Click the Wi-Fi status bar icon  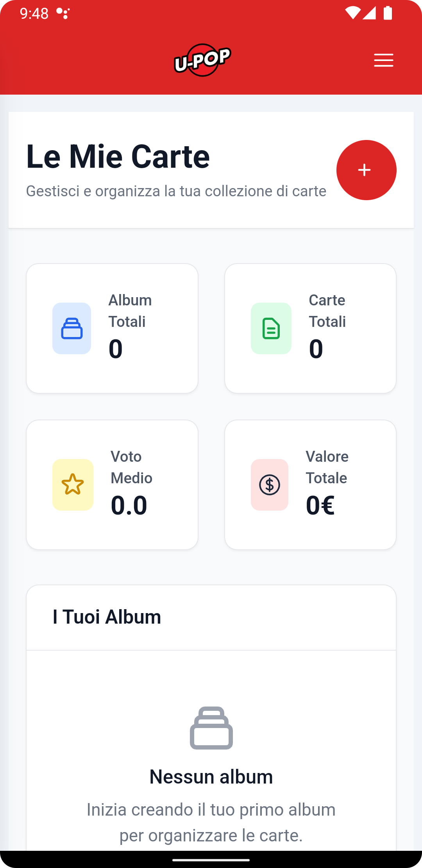(352, 13)
